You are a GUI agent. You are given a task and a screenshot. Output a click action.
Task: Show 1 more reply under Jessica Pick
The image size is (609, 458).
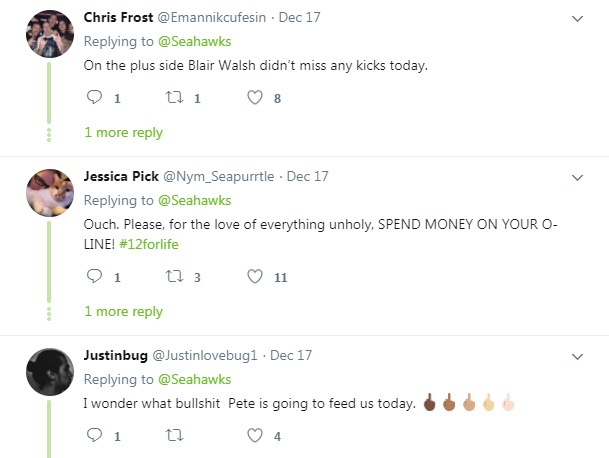[123, 311]
